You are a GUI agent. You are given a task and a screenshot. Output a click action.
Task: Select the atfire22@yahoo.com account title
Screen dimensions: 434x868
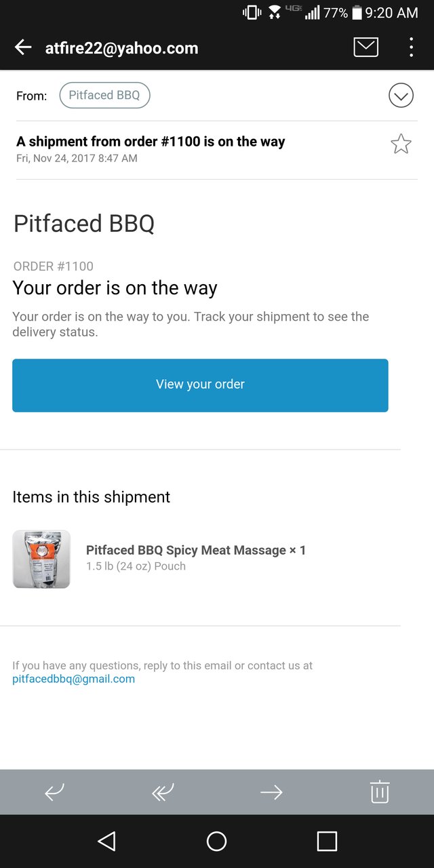pos(122,48)
